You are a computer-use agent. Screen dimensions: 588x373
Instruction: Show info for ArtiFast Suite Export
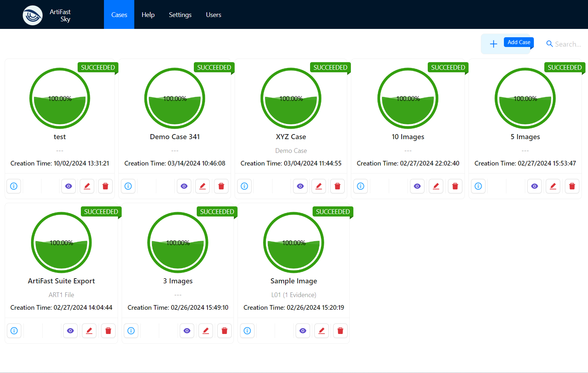14,331
